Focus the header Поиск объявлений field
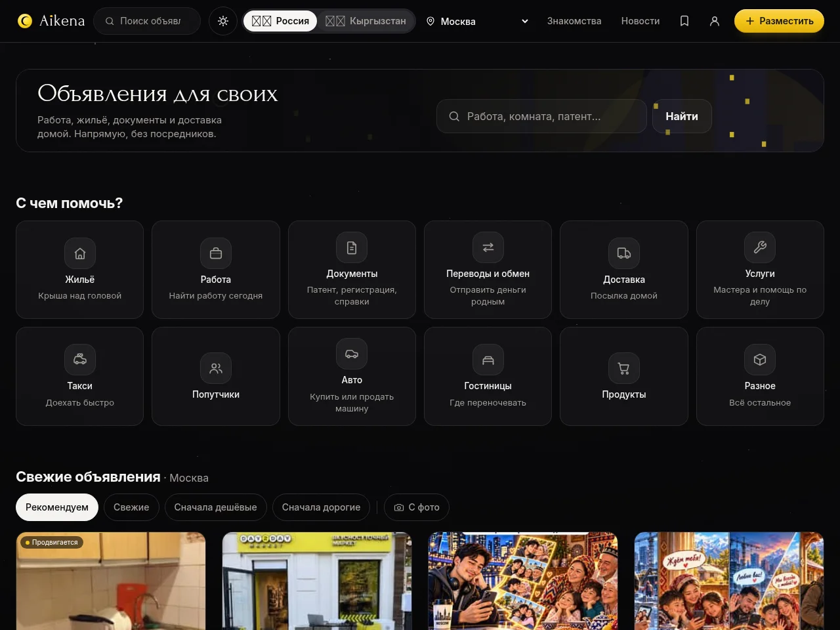The height and width of the screenshot is (630, 840). pyautogui.click(x=147, y=21)
